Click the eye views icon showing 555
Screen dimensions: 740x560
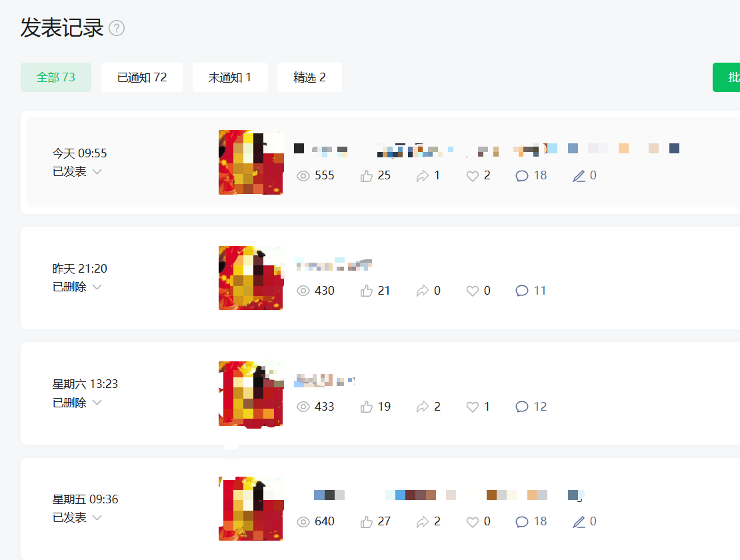(303, 176)
